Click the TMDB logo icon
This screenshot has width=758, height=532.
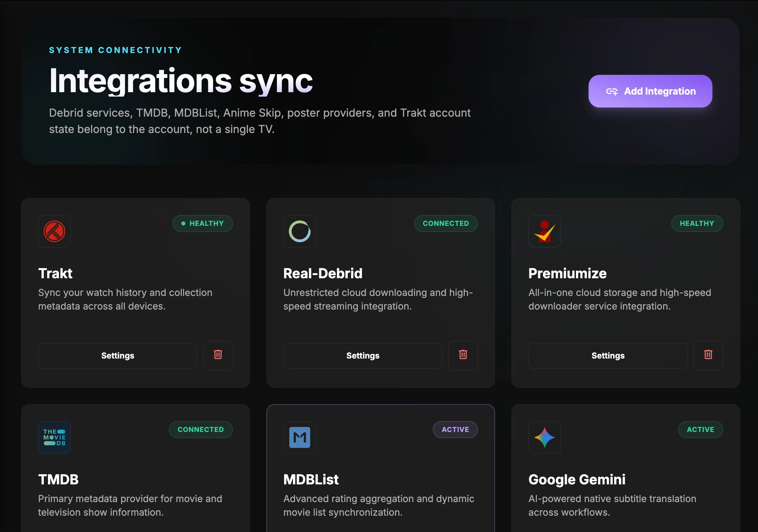pos(54,437)
